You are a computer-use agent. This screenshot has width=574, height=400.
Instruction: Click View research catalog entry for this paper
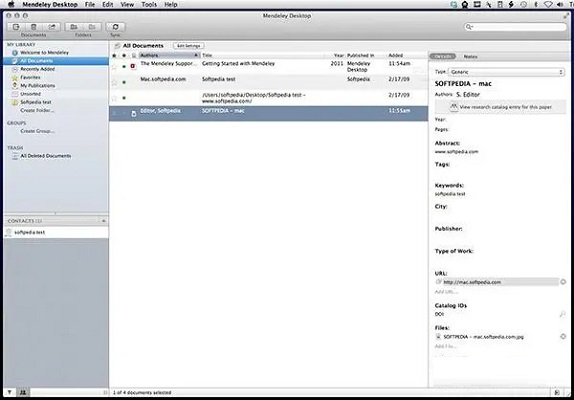[500, 107]
